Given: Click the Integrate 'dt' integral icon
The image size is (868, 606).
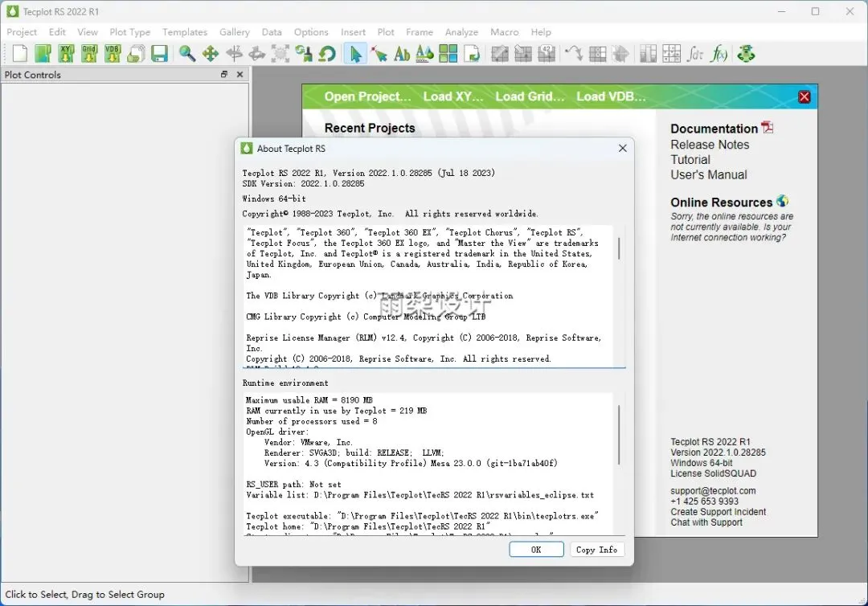Looking at the screenshot, I should pos(694,54).
